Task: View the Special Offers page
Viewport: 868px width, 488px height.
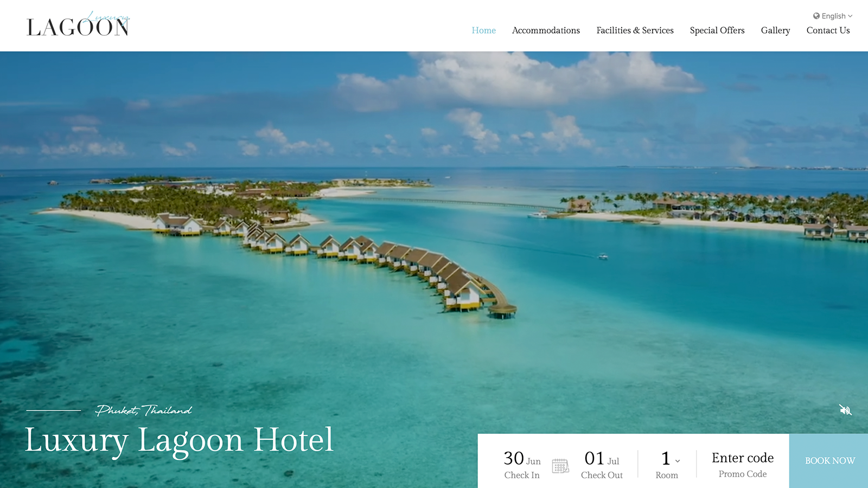Action: coord(717,30)
